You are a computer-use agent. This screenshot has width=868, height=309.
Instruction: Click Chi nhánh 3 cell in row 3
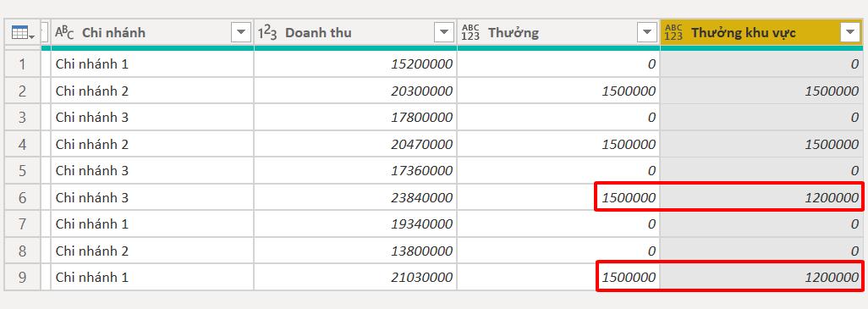152,118
